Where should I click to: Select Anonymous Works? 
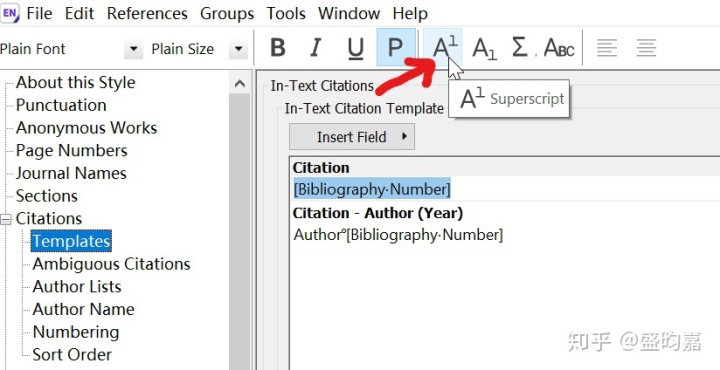coord(86,128)
